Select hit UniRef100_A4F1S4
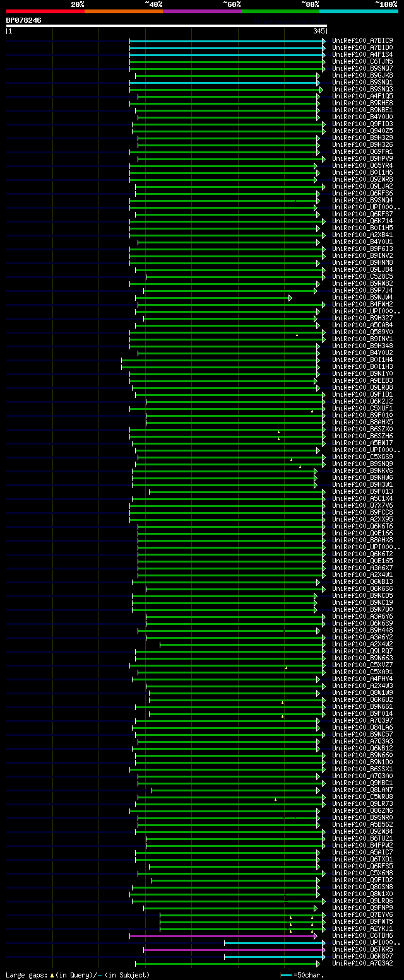 362,55
